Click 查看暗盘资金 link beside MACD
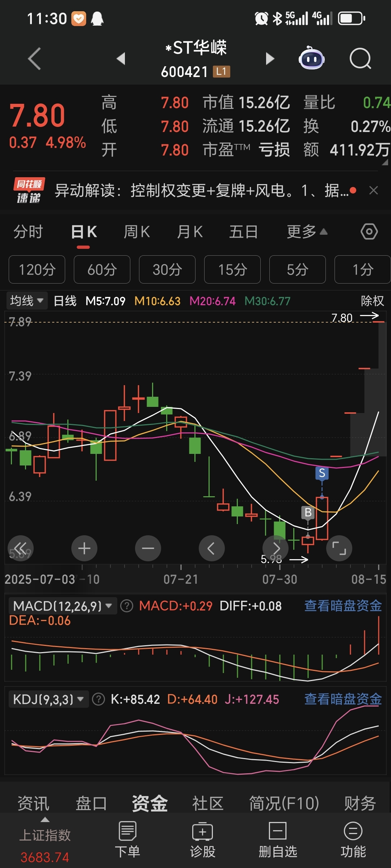 (x=343, y=606)
